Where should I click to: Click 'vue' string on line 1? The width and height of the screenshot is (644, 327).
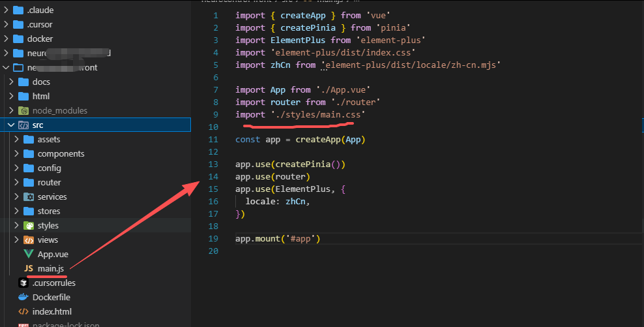click(378, 16)
